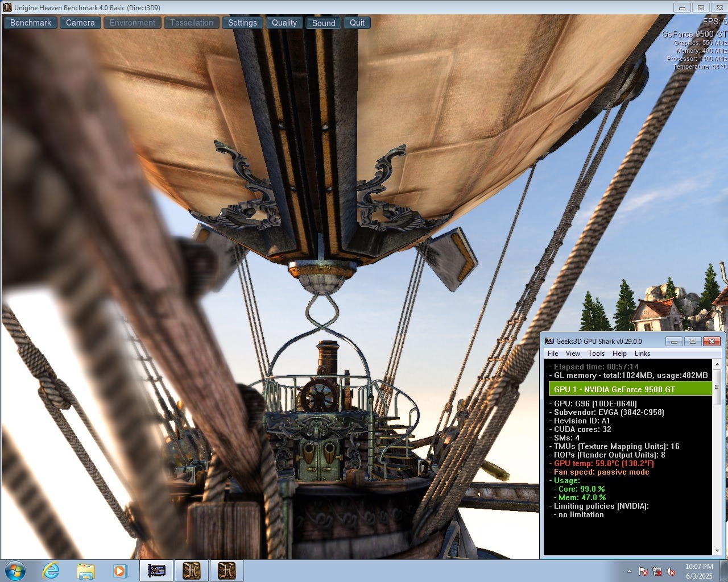
Task: Open the Camera mode dropdown
Action: 80,23
